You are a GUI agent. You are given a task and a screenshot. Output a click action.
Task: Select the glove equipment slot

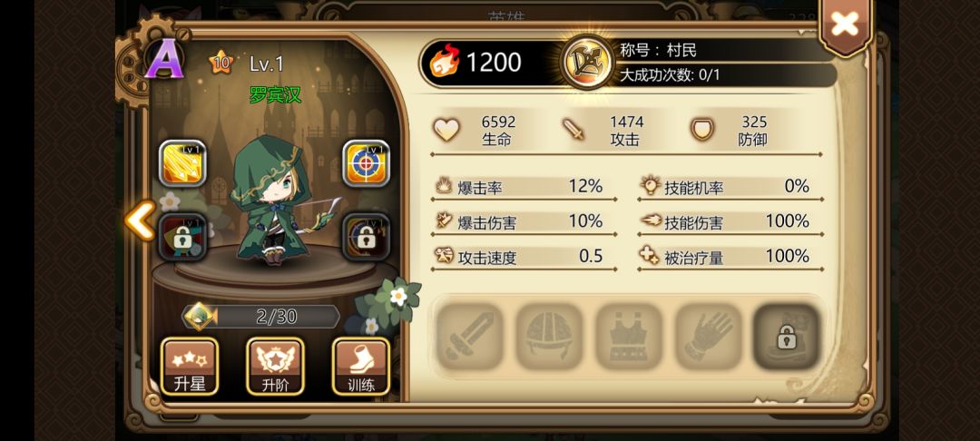point(708,336)
